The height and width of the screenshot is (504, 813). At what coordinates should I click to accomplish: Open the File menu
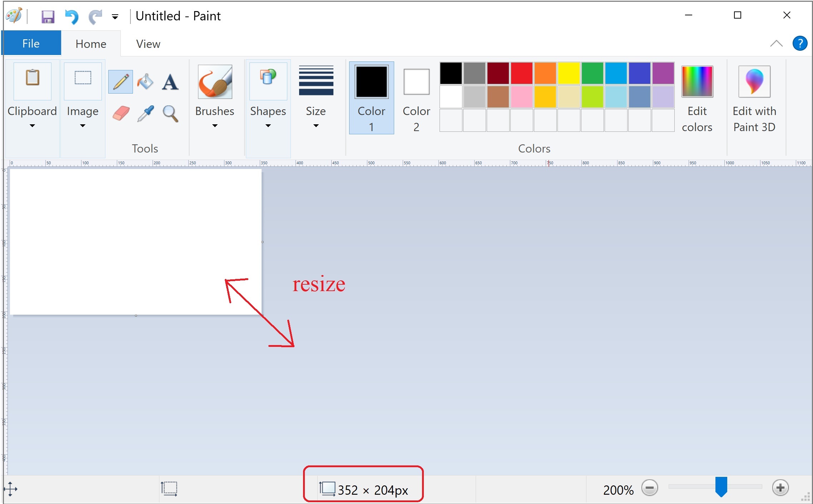[x=31, y=44]
